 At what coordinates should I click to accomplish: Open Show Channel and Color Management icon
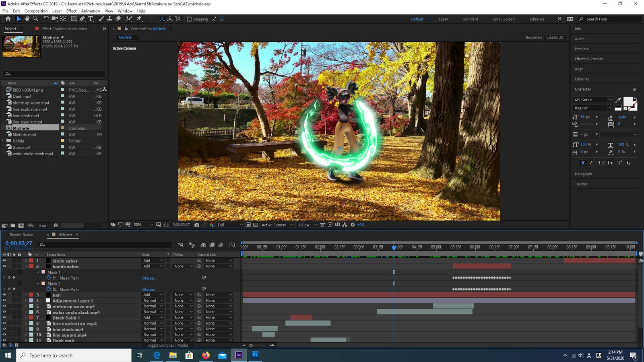[211, 225]
